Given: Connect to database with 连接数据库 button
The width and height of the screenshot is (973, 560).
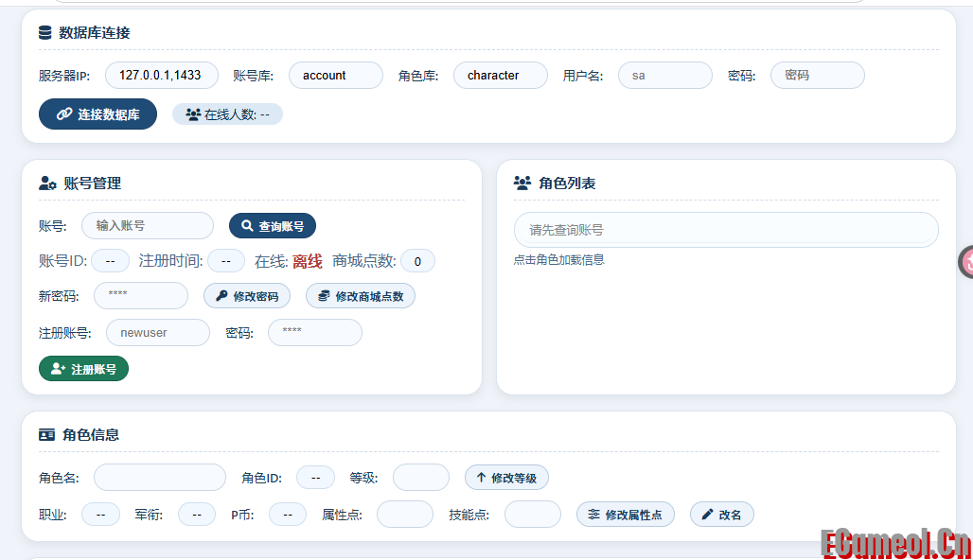Looking at the screenshot, I should pos(97,114).
